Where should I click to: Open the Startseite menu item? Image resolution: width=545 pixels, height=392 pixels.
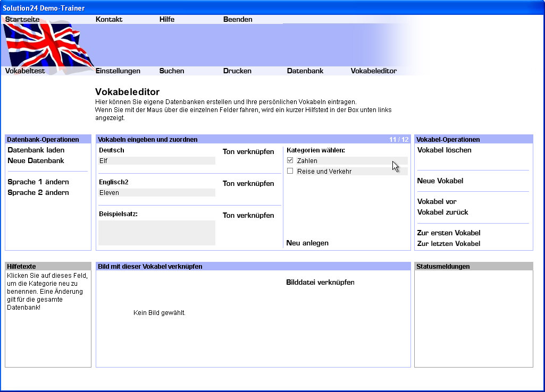click(22, 20)
